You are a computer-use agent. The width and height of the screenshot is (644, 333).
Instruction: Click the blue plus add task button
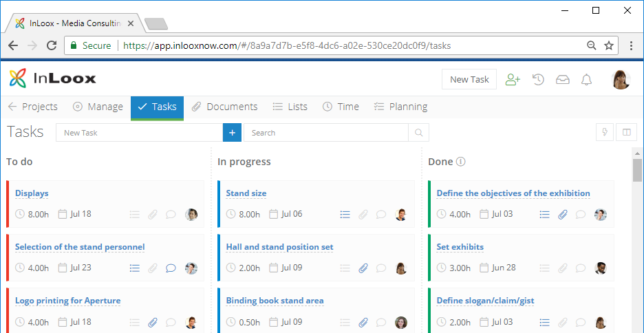232,133
